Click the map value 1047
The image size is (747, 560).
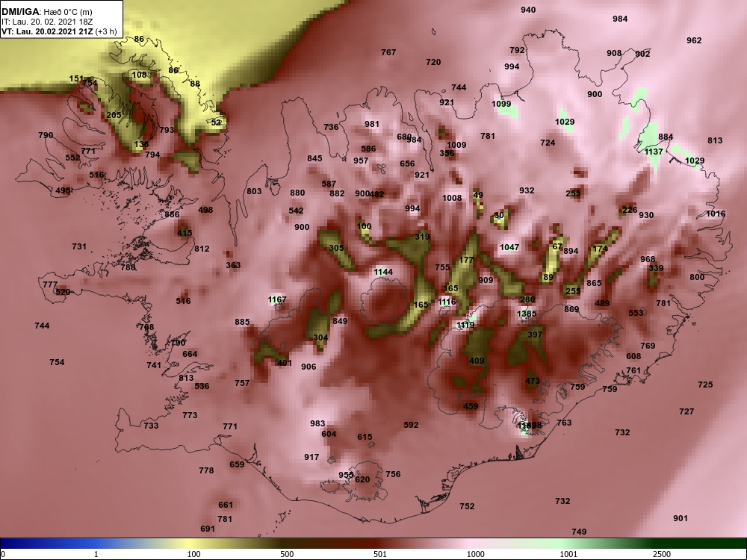[509, 247]
